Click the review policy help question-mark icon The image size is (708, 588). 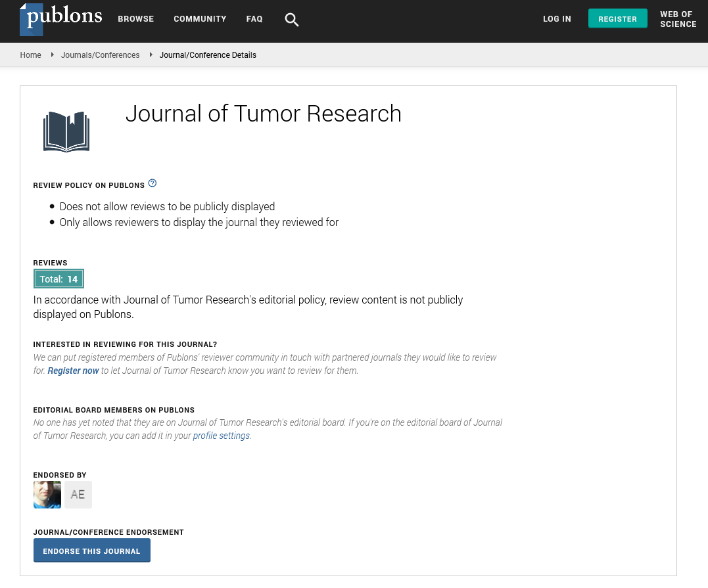(x=153, y=183)
